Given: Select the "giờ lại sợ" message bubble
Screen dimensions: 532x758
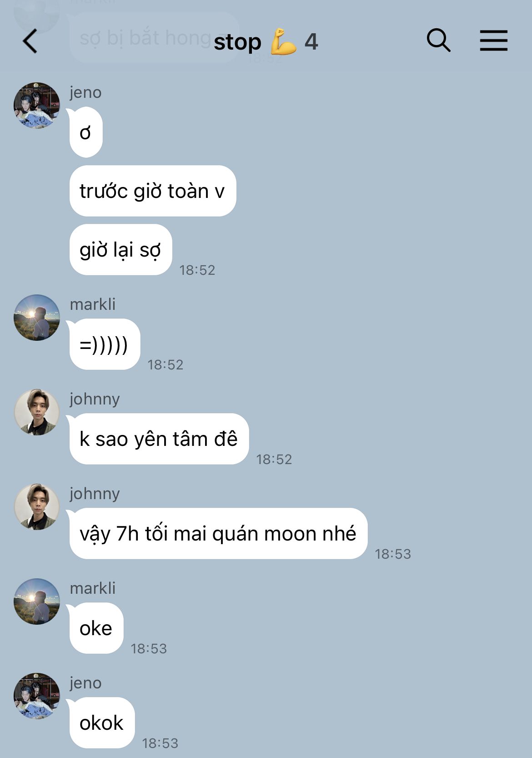Looking at the screenshot, I should pos(121,249).
